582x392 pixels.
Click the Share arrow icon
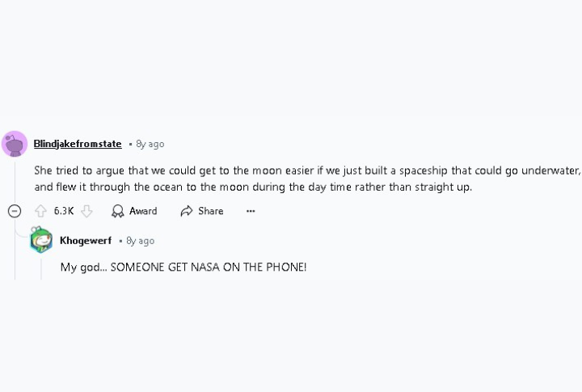tap(187, 211)
